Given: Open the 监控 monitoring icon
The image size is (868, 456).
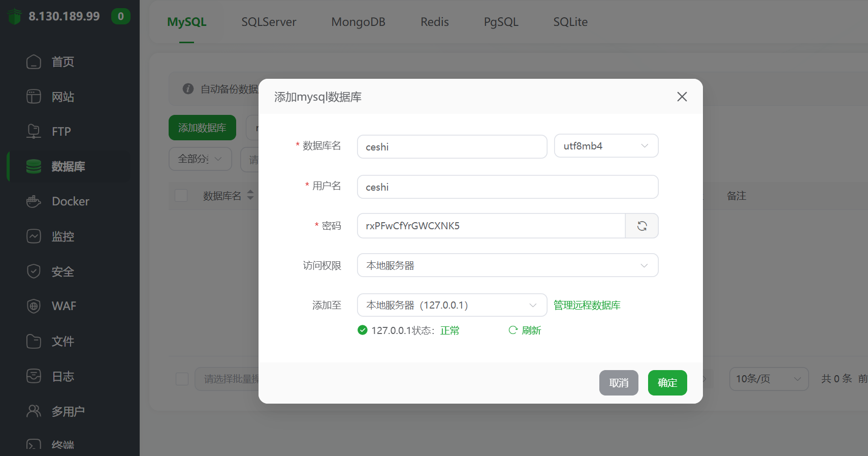Looking at the screenshot, I should tap(34, 236).
